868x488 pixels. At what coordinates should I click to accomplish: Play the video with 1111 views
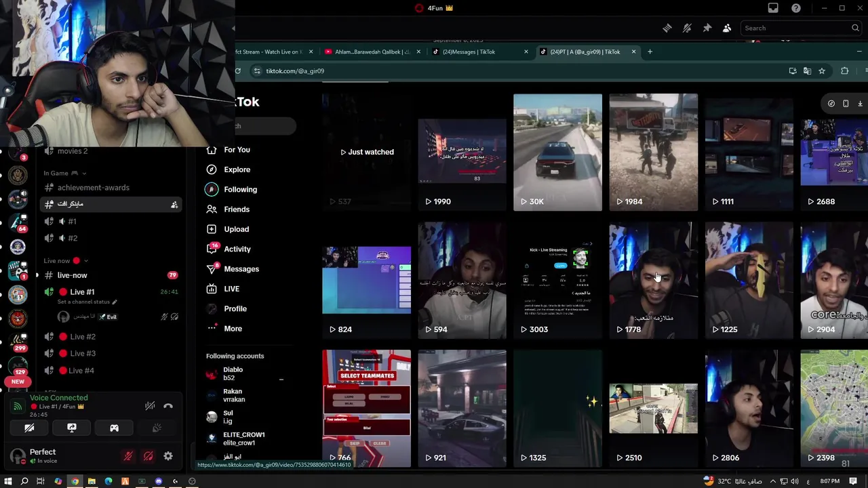(749, 152)
